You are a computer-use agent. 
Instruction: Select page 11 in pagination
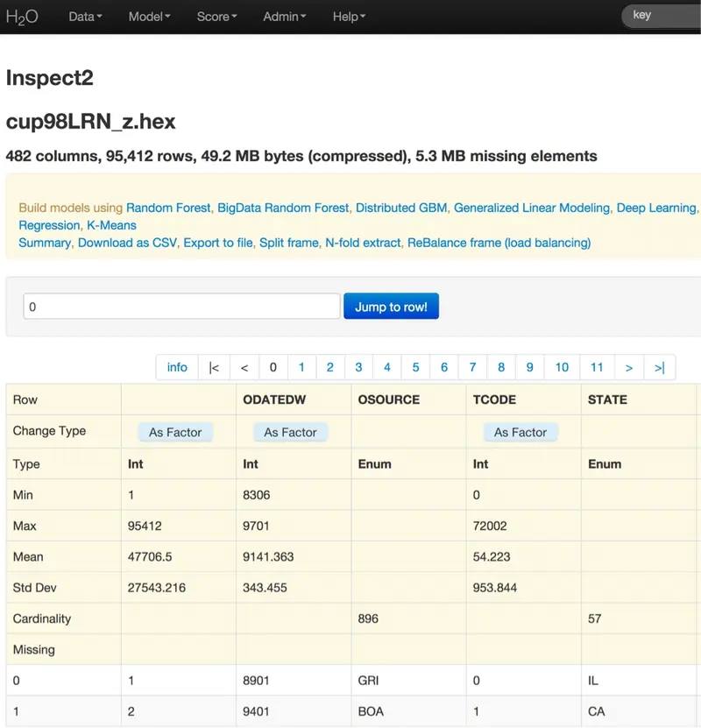pyautogui.click(x=597, y=367)
